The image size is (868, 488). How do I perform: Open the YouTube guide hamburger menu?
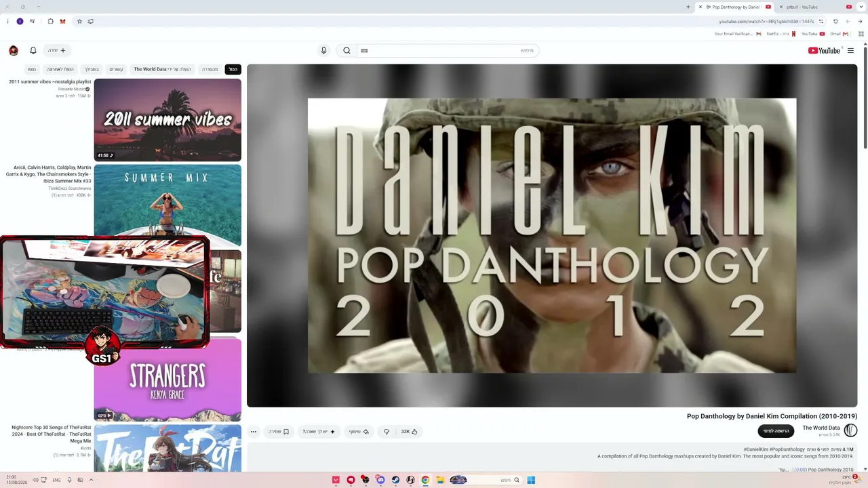click(850, 50)
